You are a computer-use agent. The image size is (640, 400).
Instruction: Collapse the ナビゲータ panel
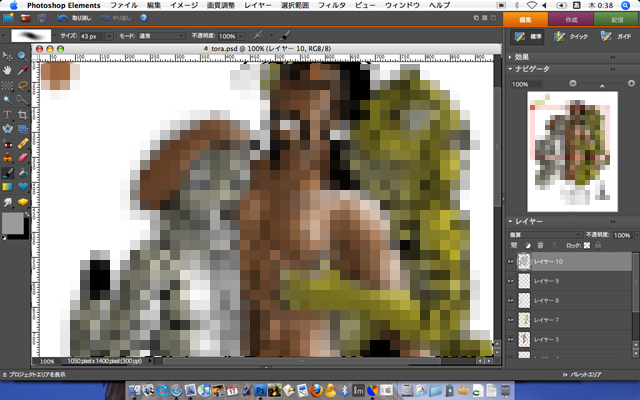point(510,69)
